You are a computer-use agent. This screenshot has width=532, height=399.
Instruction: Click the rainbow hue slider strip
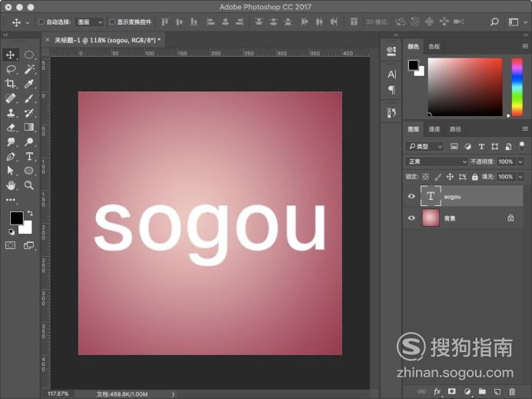[x=517, y=87]
